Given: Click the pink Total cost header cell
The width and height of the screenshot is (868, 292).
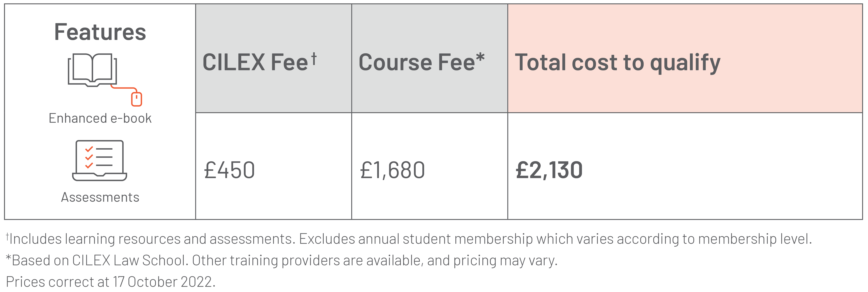Looking at the screenshot, I should point(685,58).
